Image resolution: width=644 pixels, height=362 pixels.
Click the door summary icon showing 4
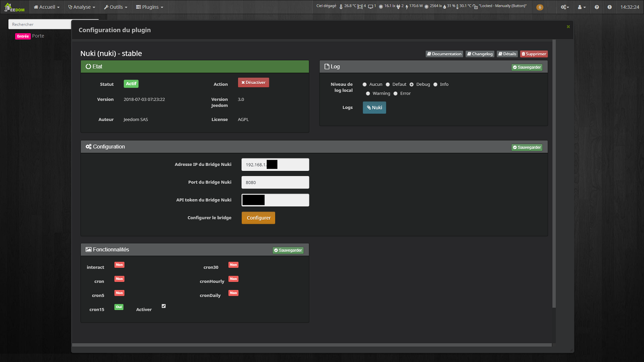pyautogui.click(x=360, y=6)
